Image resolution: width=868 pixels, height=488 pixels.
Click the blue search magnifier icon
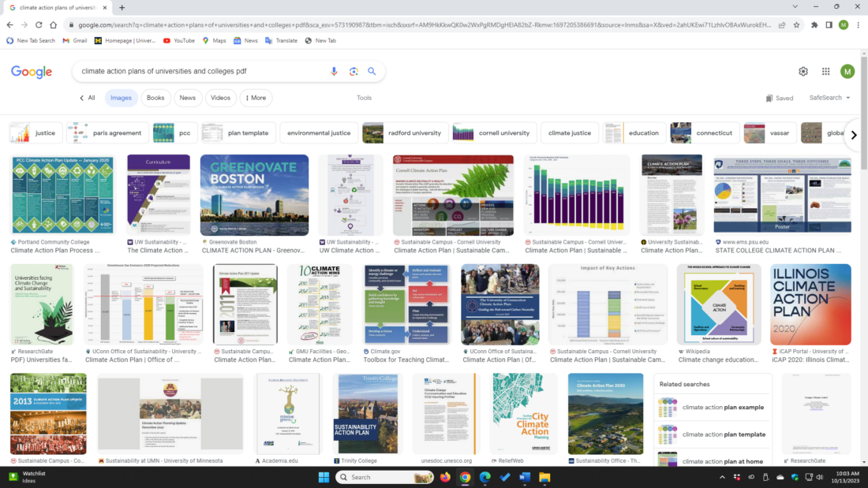(372, 72)
